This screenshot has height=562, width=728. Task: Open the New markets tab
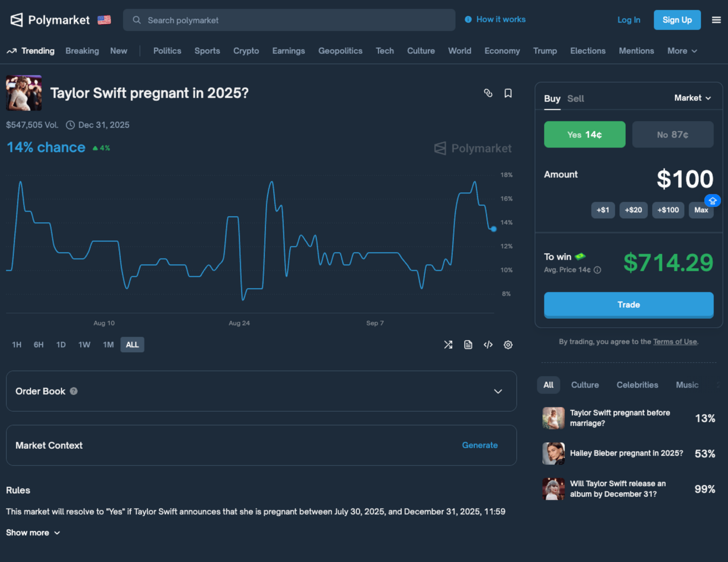(x=119, y=51)
